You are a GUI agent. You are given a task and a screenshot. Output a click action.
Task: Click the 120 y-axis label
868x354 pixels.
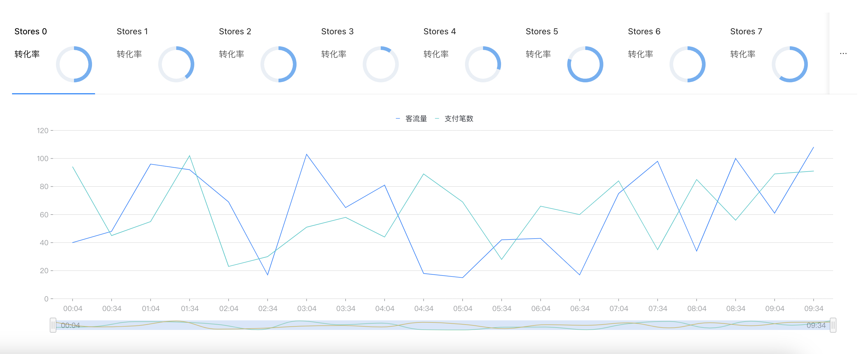(43, 130)
